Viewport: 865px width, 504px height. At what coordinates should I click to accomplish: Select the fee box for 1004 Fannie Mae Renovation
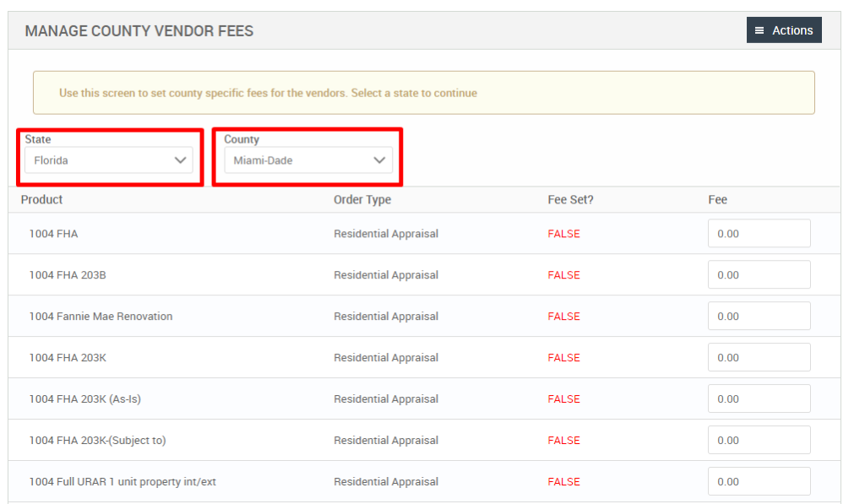click(759, 316)
